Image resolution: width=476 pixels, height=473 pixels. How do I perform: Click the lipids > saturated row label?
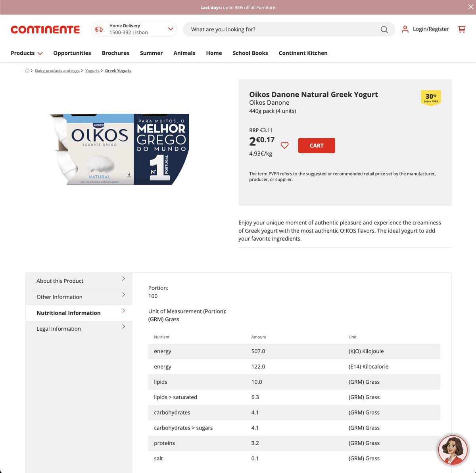click(x=176, y=397)
